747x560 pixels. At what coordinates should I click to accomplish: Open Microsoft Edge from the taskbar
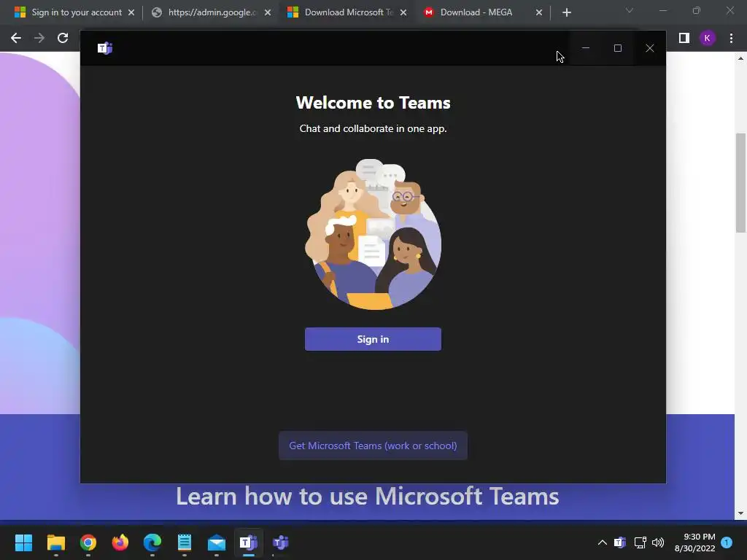click(152, 542)
